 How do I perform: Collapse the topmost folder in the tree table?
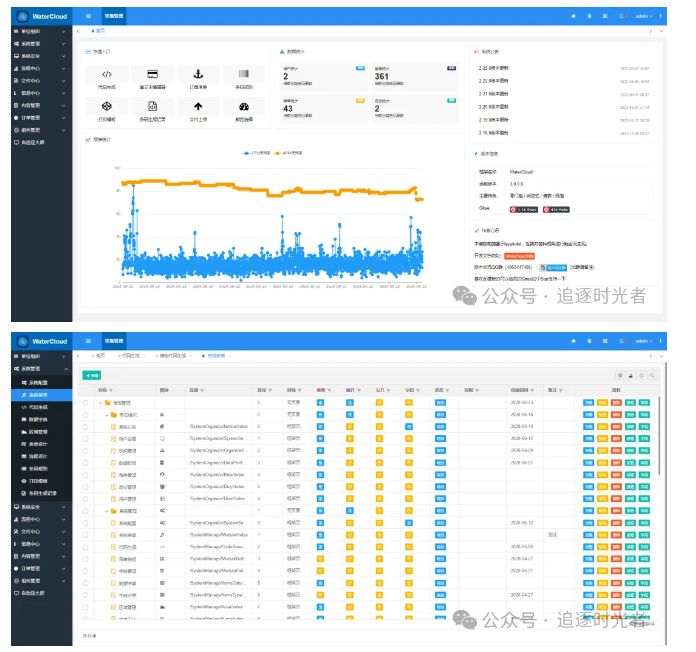(101, 403)
